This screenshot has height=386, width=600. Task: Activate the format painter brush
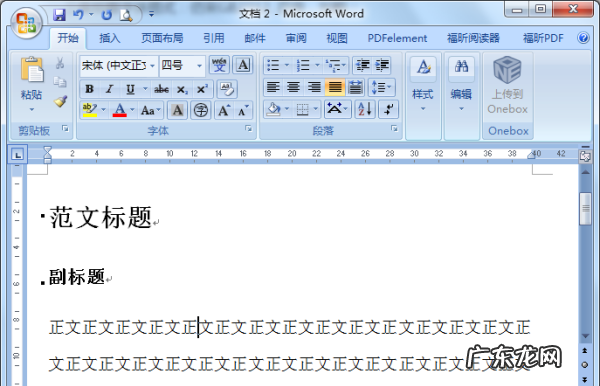click(60, 101)
